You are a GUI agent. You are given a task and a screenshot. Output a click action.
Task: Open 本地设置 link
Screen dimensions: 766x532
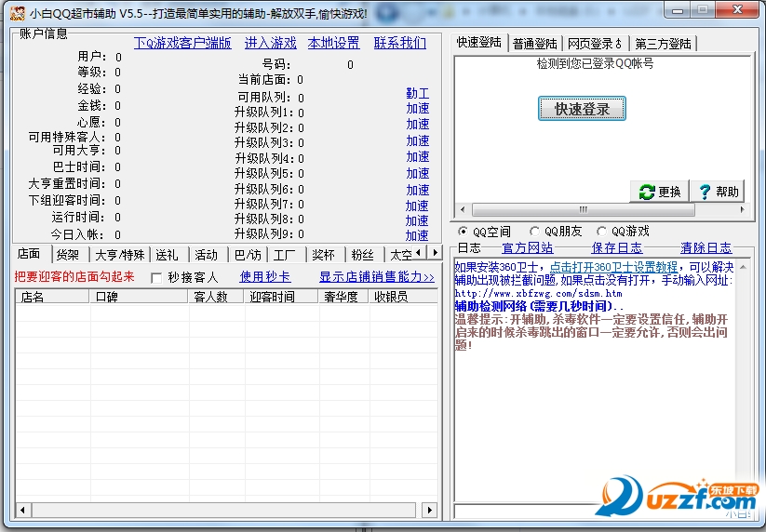(x=333, y=43)
